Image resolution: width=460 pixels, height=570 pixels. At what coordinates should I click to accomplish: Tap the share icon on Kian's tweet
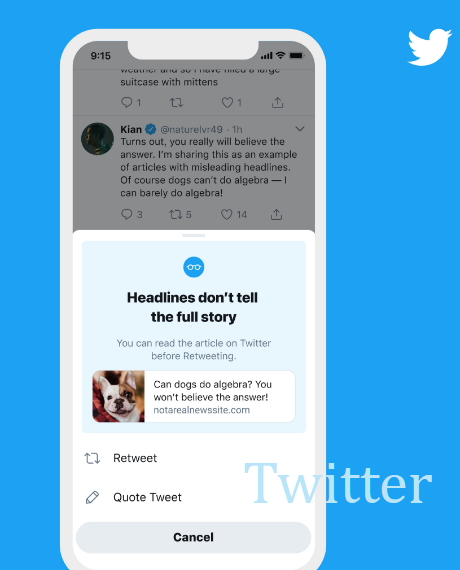(x=276, y=214)
